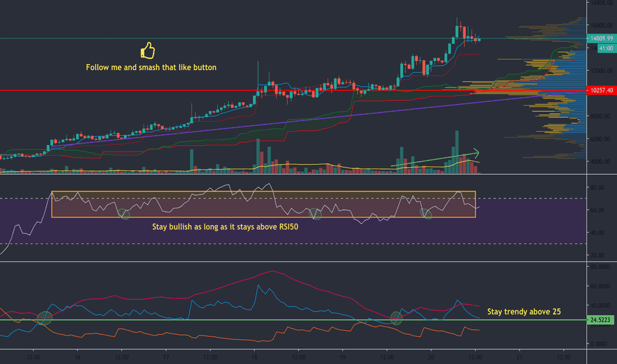The image size is (617, 364).
Task: Click the RSI axis 40.00 label
Action: [597, 232]
